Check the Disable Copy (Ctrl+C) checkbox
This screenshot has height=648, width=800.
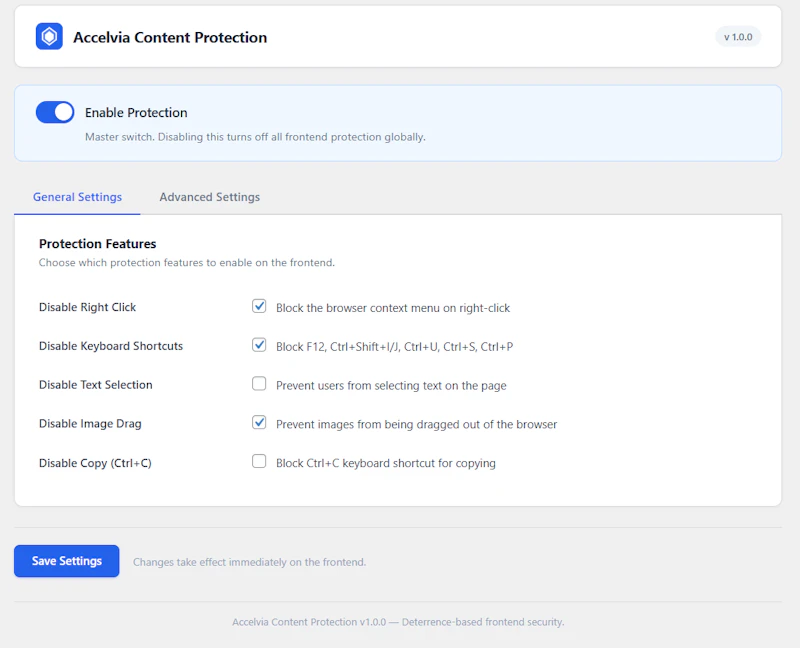tap(259, 462)
